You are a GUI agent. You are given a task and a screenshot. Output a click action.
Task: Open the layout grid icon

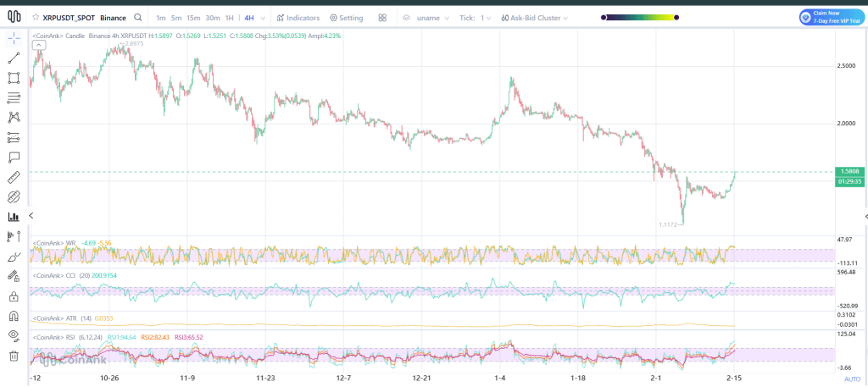pyautogui.click(x=382, y=17)
